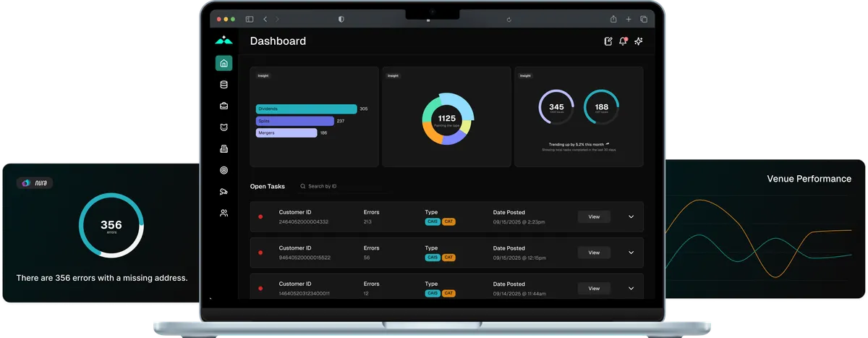Expand the task row with 56 errors
Image resolution: width=868 pixels, height=338 pixels.
pos(631,253)
